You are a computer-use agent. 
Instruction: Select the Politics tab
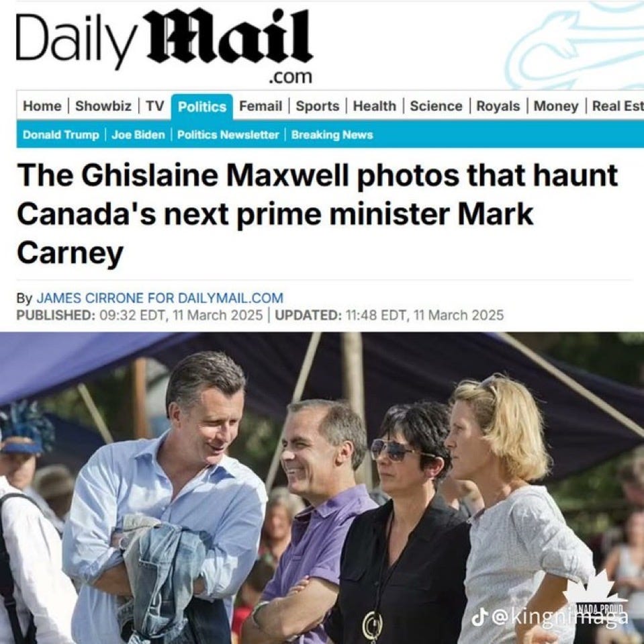[x=201, y=107]
